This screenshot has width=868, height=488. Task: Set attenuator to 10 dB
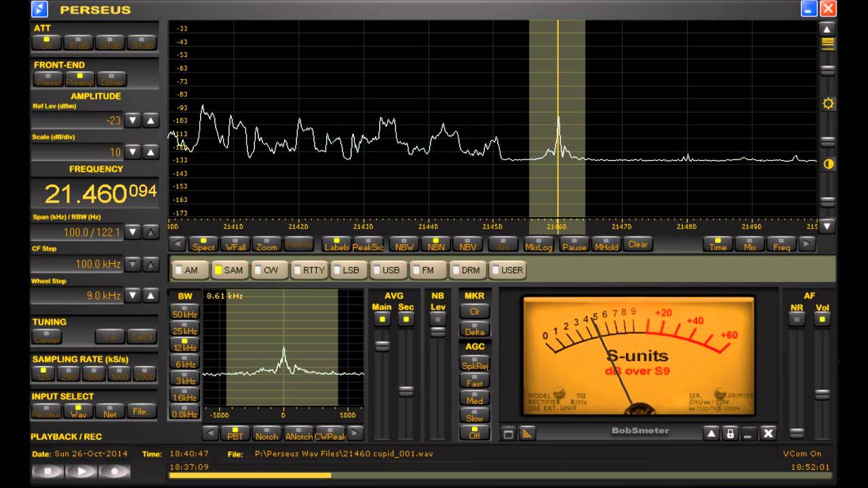click(79, 43)
